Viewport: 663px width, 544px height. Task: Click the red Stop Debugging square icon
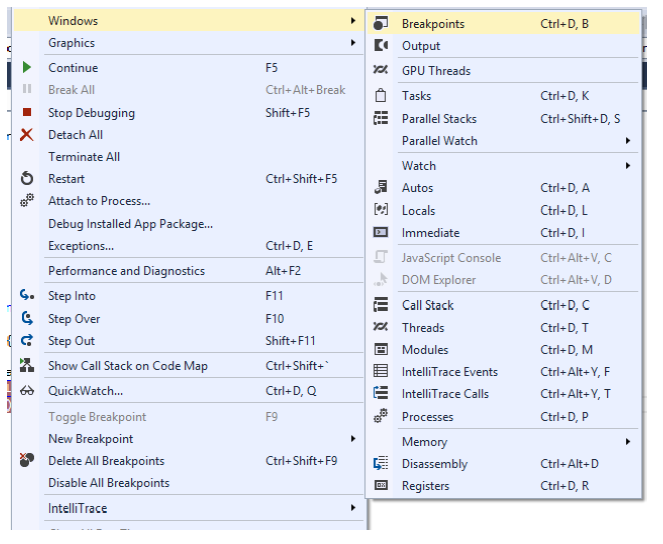coord(27,113)
